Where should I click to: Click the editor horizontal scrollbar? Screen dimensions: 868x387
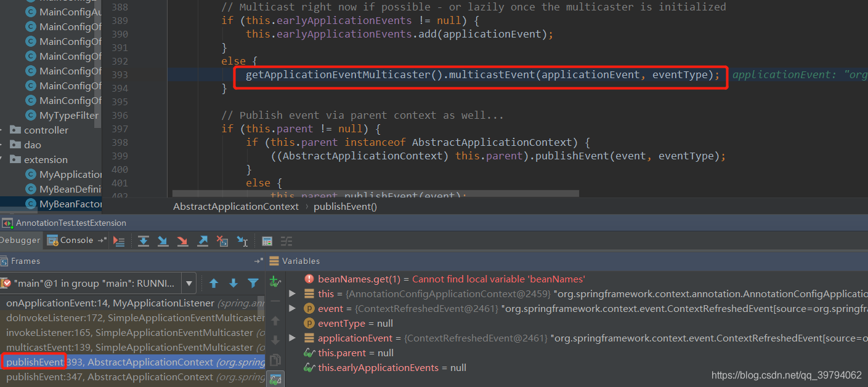click(376, 194)
